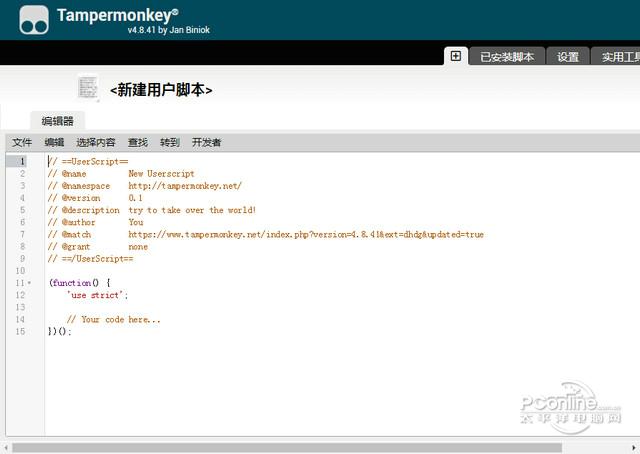The height and width of the screenshot is (454, 640).
Task: Click the left arrow of horizontal scrollbar
Action: (x=6, y=448)
